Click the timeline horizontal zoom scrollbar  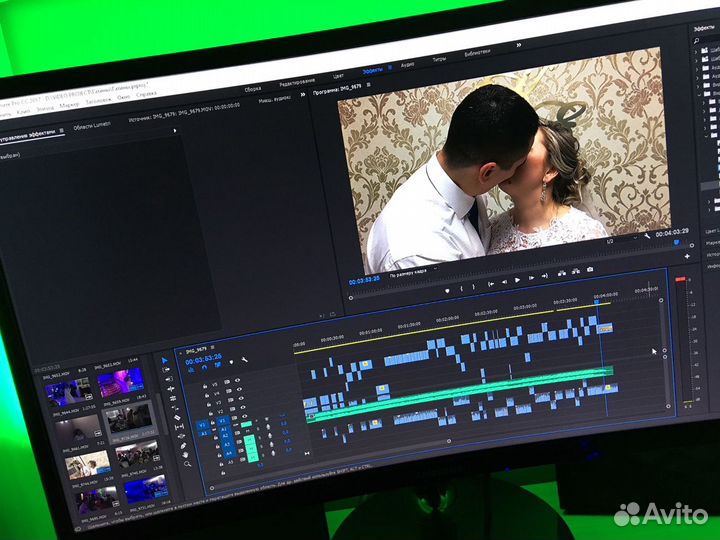click(x=330, y=464)
